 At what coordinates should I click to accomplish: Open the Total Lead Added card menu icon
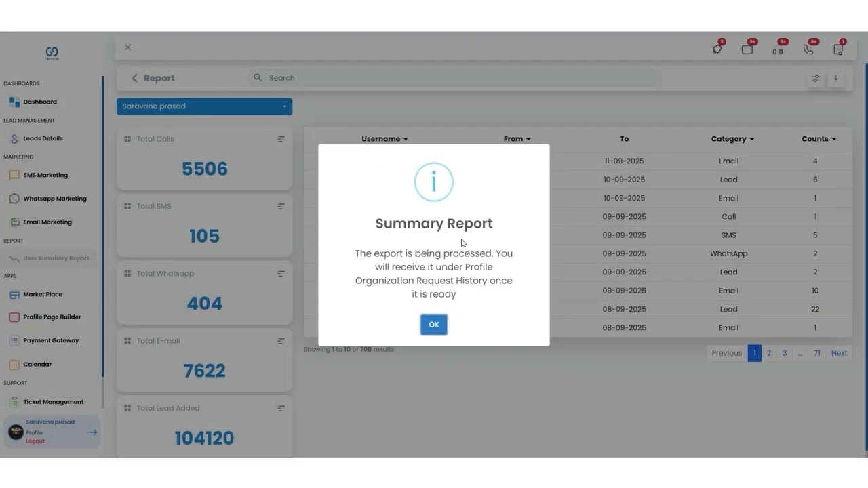pyautogui.click(x=281, y=409)
